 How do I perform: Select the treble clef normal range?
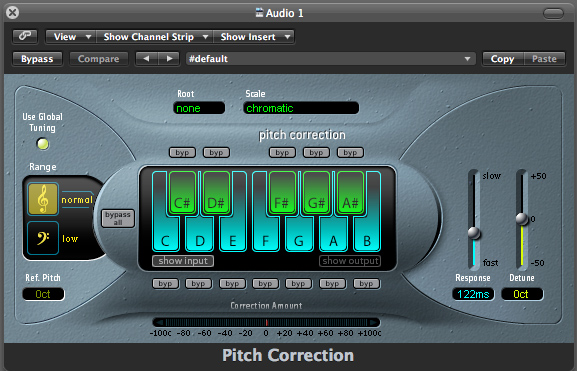[43, 199]
